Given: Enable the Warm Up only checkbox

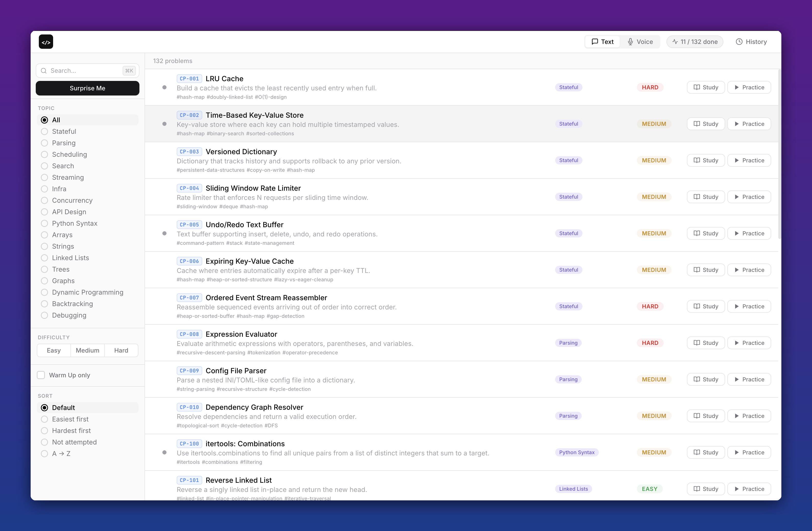Looking at the screenshot, I should (41, 375).
